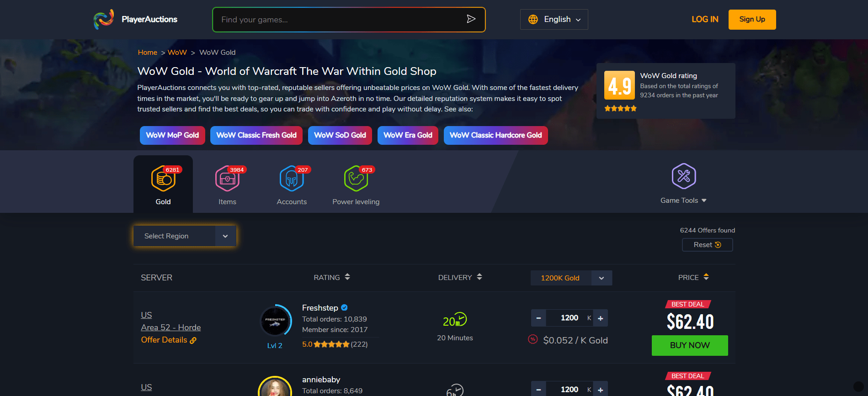The height and width of the screenshot is (396, 868).
Task: Expand the Select Region dropdown
Action: [x=185, y=236]
